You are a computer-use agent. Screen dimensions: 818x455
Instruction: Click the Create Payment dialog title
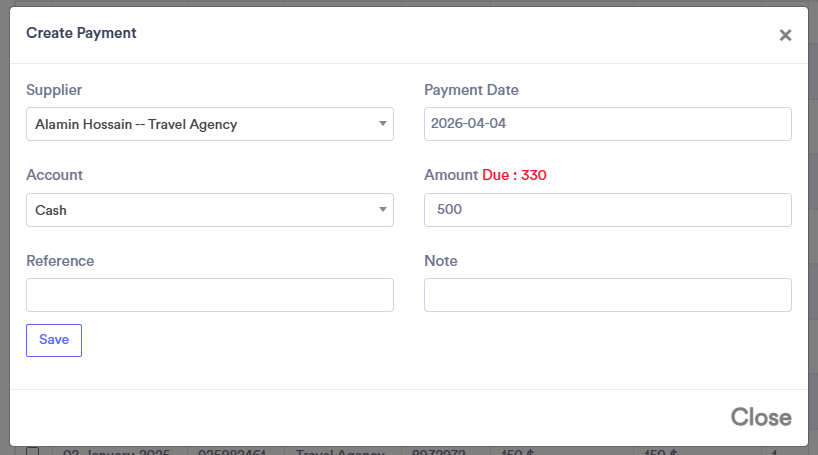[x=81, y=33]
